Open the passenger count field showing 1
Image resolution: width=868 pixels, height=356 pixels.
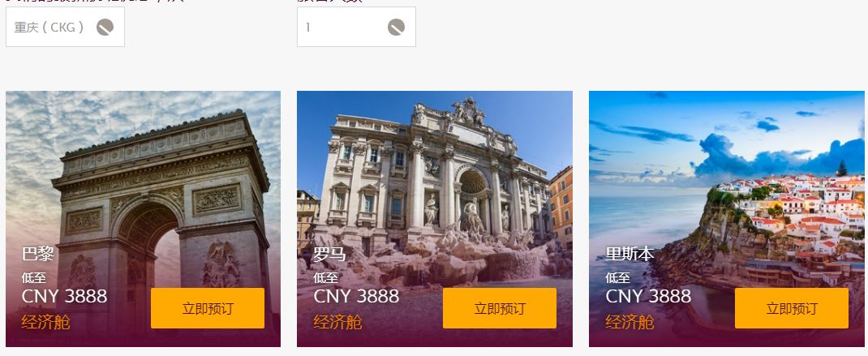[x=356, y=27]
